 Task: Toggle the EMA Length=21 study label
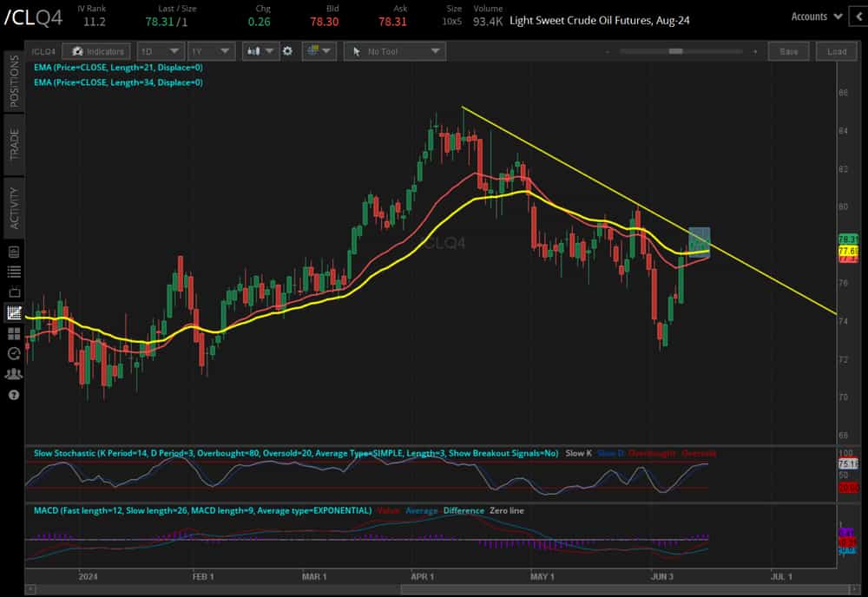pyautogui.click(x=117, y=69)
